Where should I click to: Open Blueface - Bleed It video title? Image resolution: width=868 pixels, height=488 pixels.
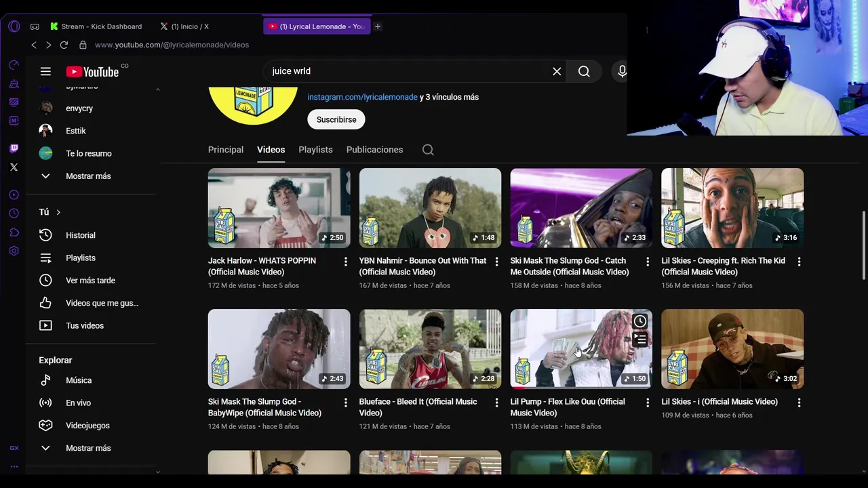pos(418,407)
